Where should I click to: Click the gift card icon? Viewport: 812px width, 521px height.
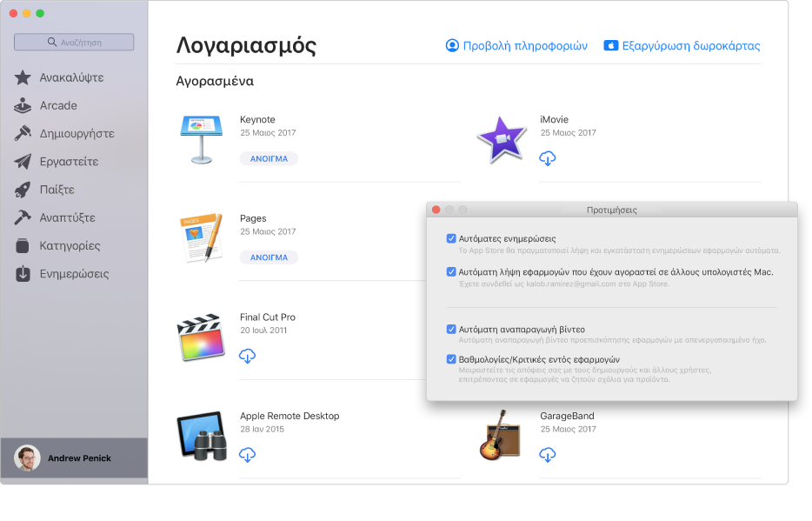click(610, 45)
